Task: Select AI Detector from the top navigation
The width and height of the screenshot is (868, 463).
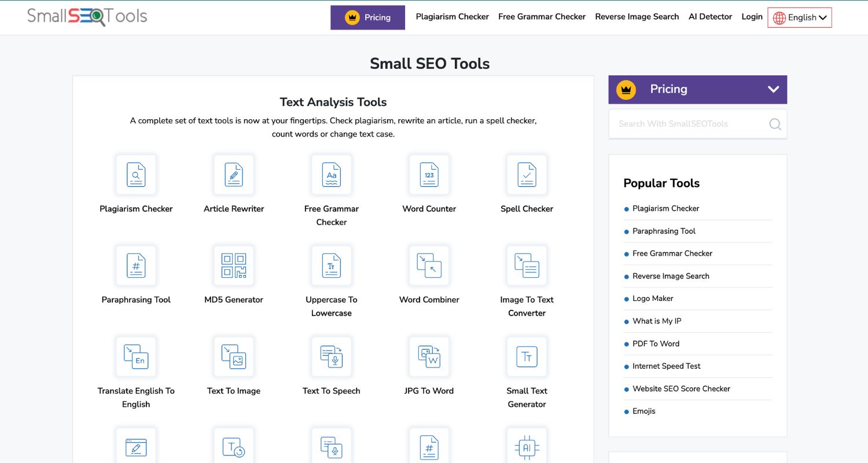Action: pyautogui.click(x=710, y=17)
